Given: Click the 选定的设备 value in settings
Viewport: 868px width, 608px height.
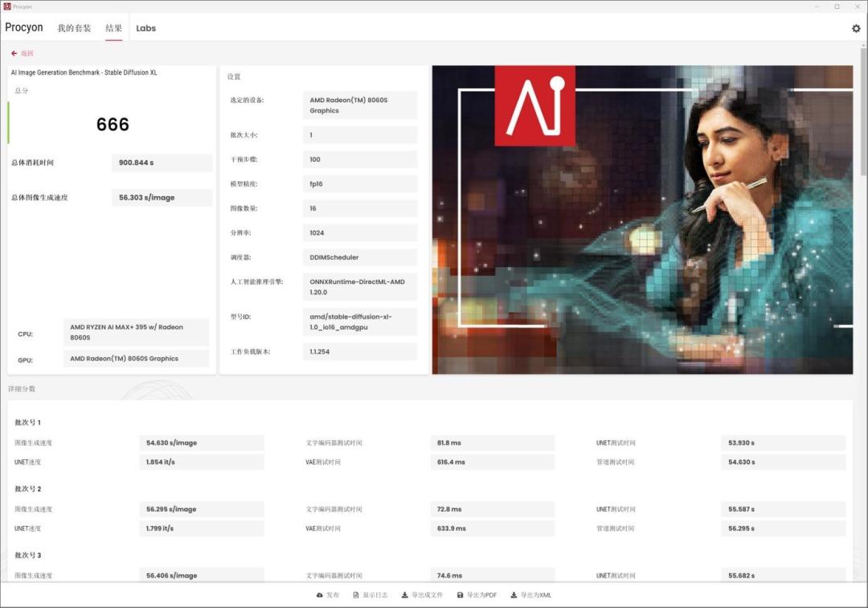Looking at the screenshot, I should click(x=360, y=105).
